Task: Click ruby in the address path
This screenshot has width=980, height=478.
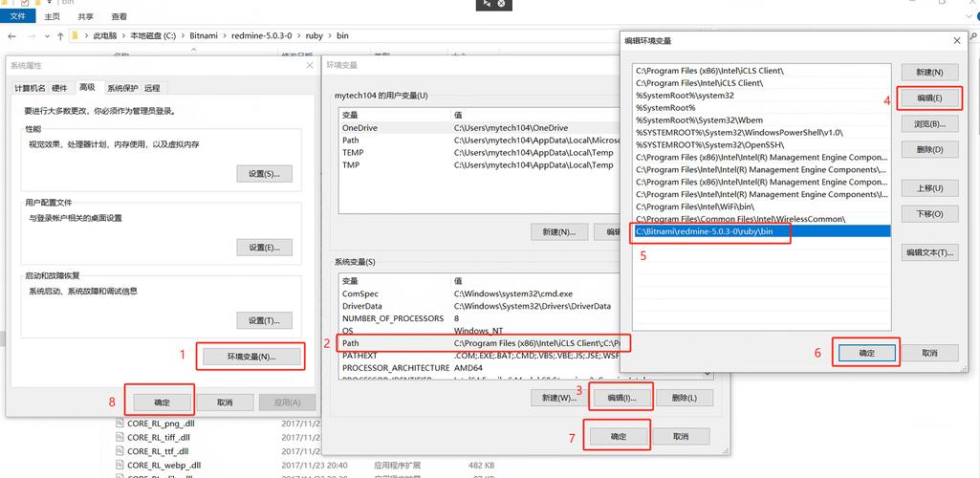Action: (x=315, y=36)
